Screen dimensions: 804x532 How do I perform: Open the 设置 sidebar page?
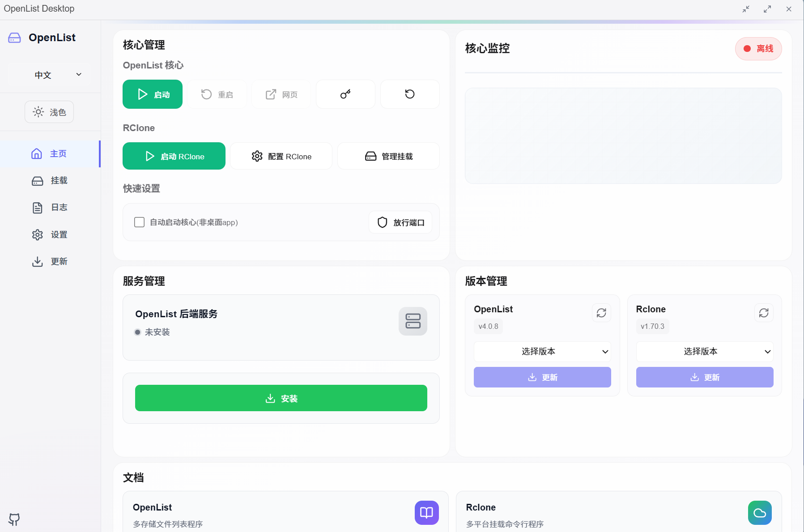pyautogui.click(x=50, y=234)
